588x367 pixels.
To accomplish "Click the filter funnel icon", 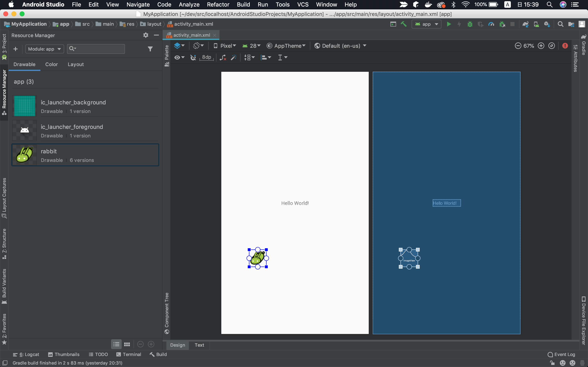I will (x=150, y=49).
